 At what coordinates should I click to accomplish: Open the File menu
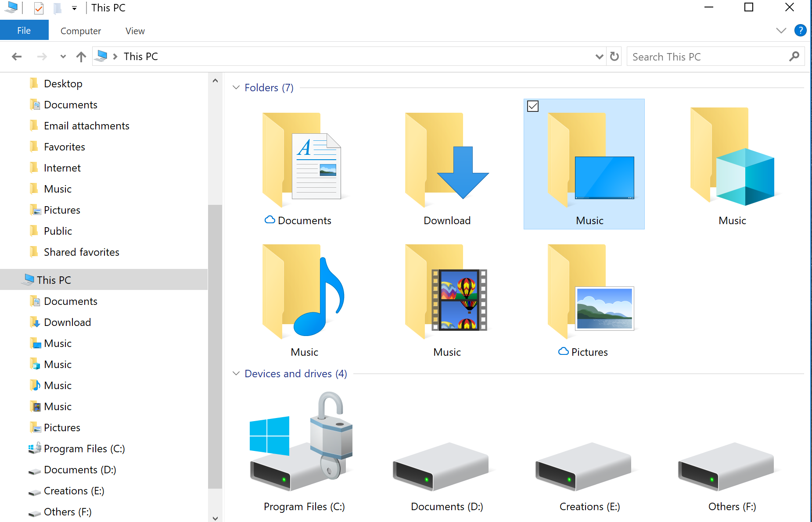pos(24,30)
